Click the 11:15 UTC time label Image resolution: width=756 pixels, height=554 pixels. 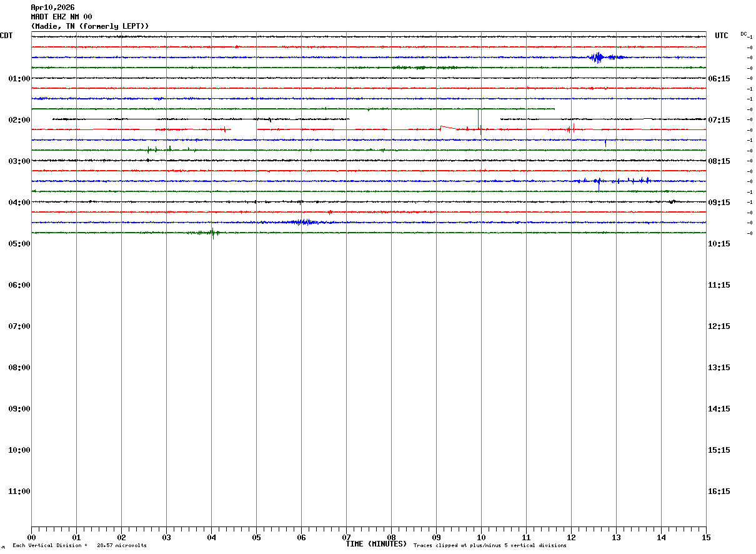tap(719, 285)
